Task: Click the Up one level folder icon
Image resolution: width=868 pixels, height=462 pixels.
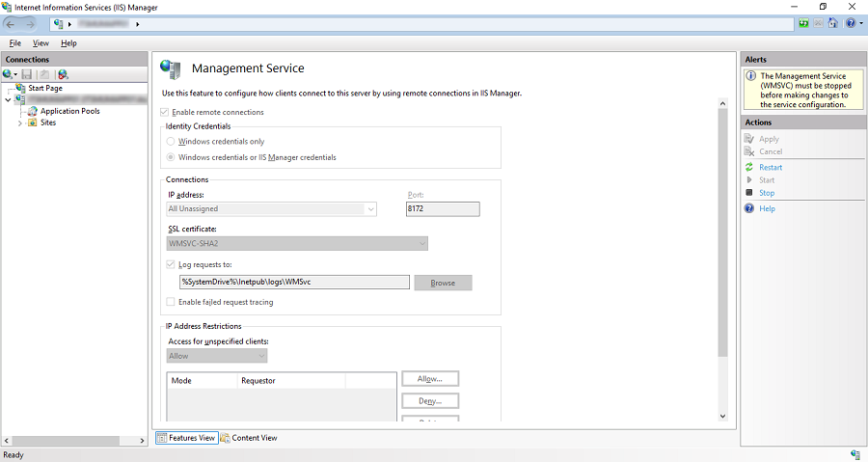Action: tap(44, 74)
